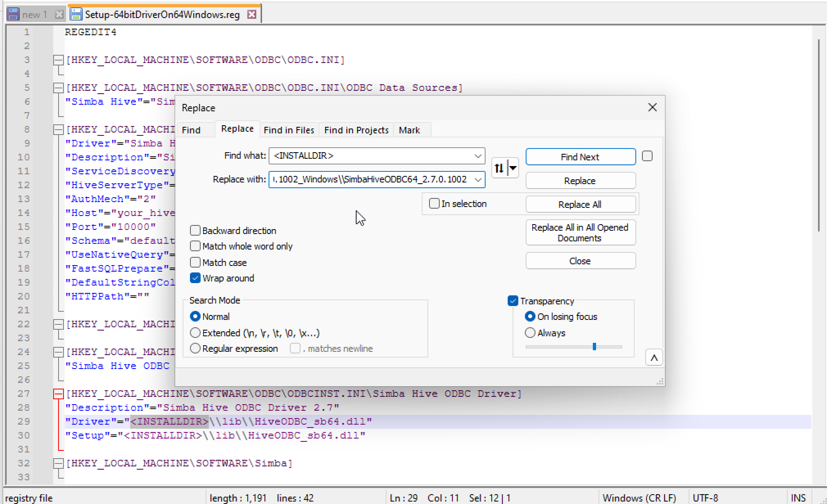The width and height of the screenshot is (827, 504).
Task: Click the "Port"="10000" line
Action: click(111, 227)
